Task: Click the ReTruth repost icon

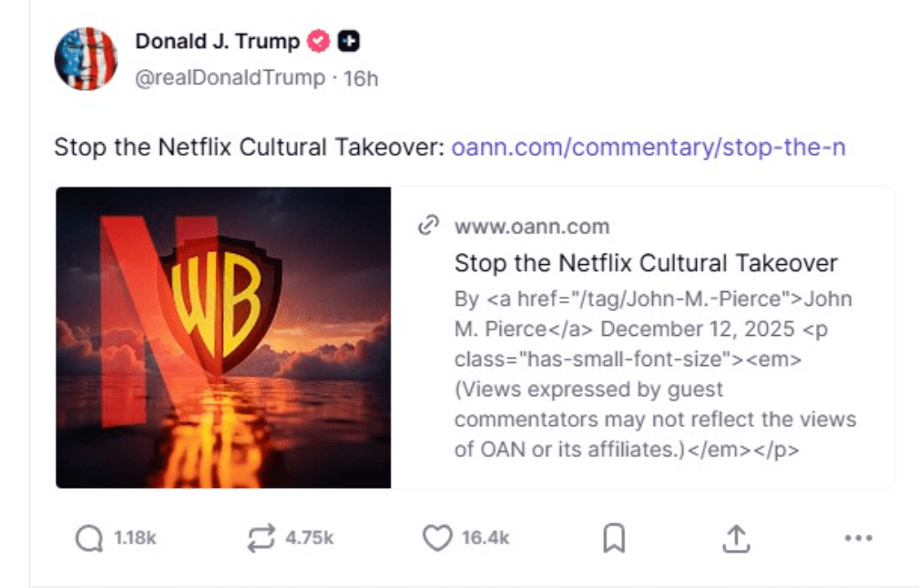Action: coord(261,538)
